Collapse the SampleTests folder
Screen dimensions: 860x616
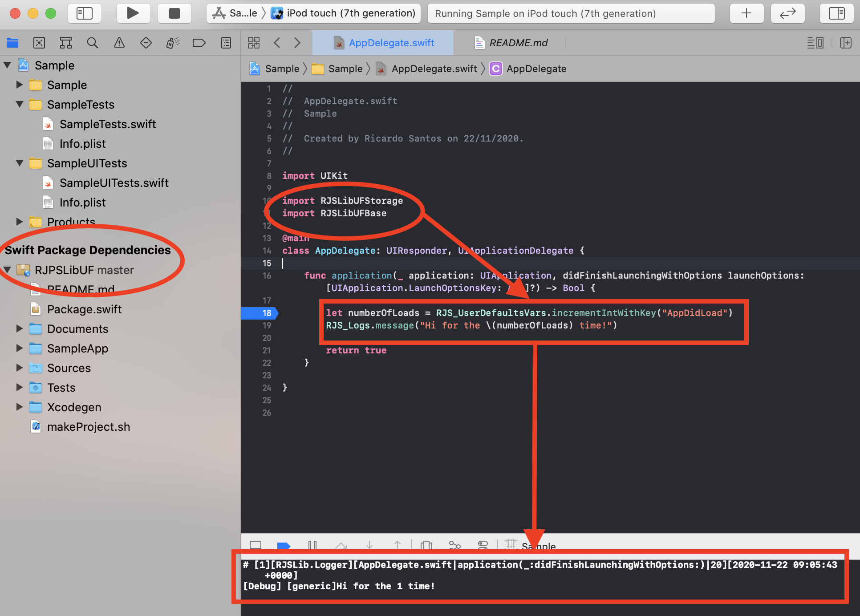tap(20, 104)
